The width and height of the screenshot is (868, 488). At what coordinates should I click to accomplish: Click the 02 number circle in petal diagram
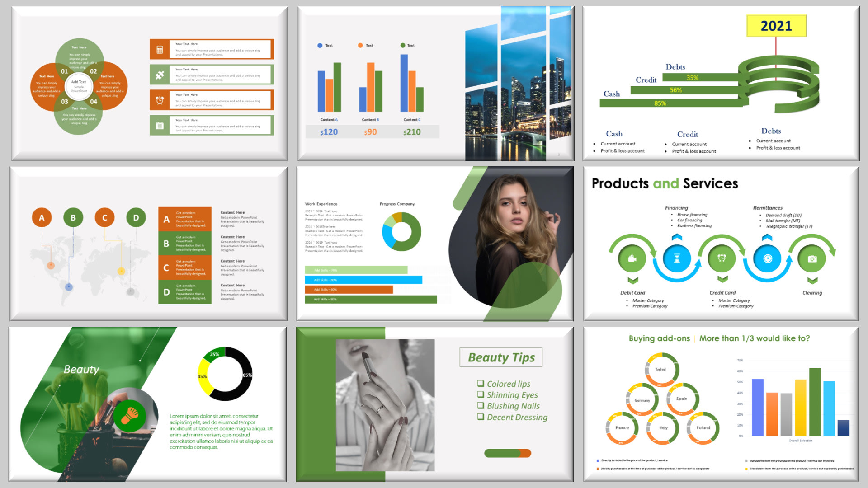click(x=93, y=71)
